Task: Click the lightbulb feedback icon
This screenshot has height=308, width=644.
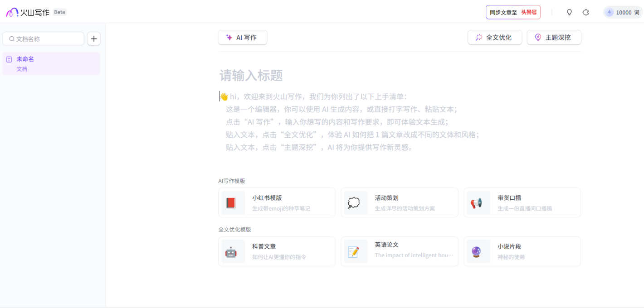Action: click(569, 12)
